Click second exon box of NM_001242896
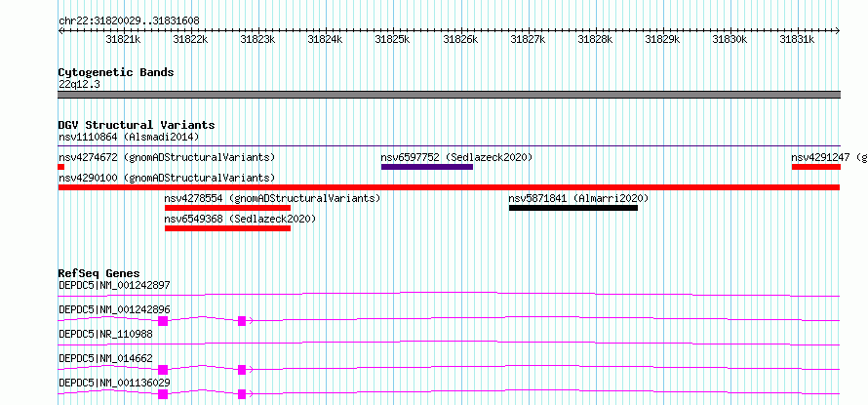 coord(242,321)
